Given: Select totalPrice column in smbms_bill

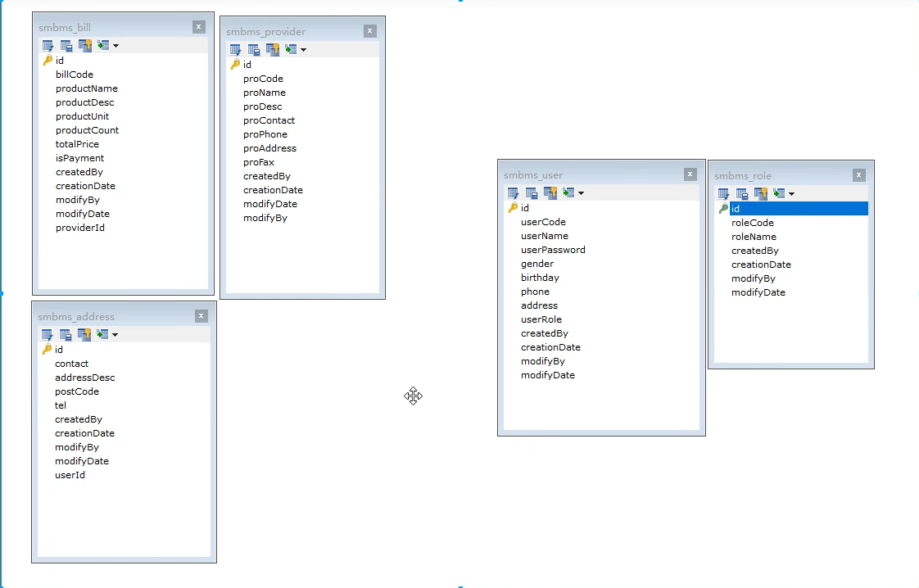Looking at the screenshot, I should (x=77, y=144).
